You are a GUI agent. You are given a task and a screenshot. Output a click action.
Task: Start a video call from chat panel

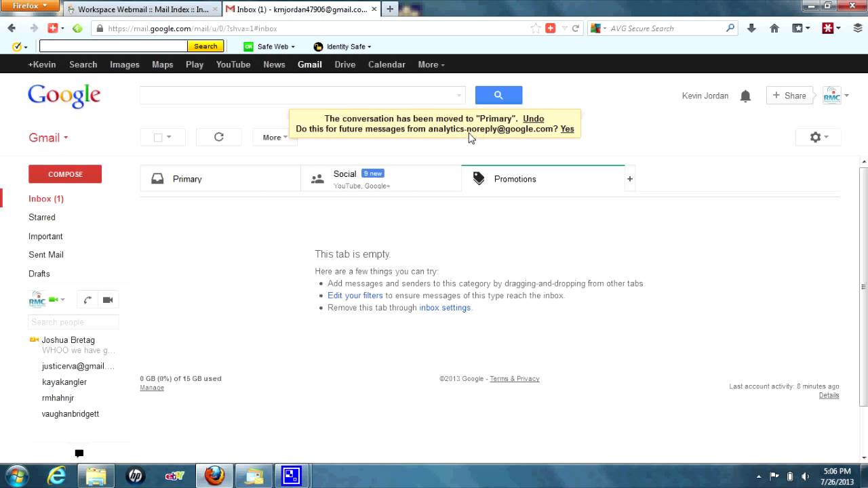108,300
